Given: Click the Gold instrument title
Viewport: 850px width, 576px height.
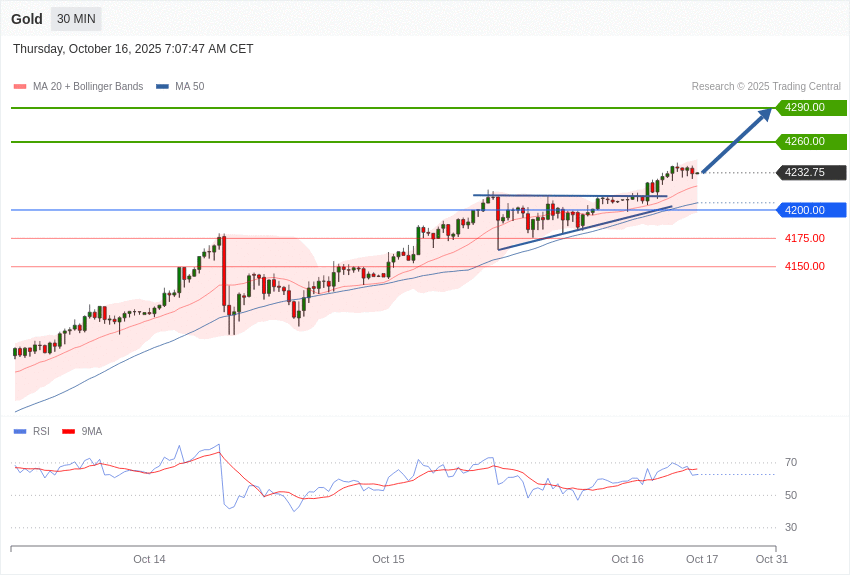Looking at the screenshot, I should [27, 19].
